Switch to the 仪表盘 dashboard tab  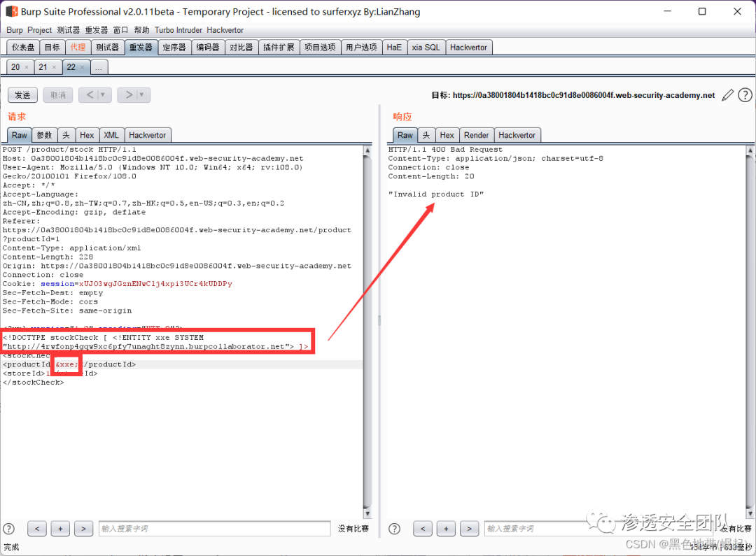tap(23, 48)
